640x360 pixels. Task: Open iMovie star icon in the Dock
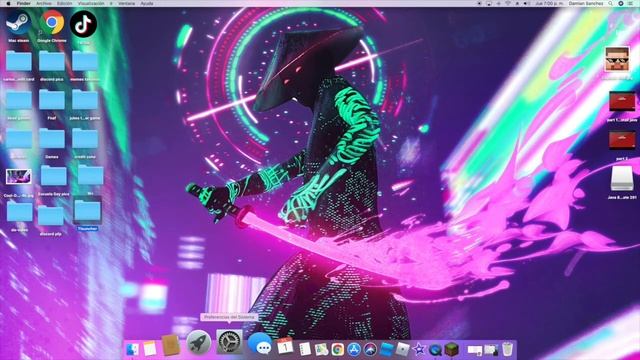coord(419,349)
